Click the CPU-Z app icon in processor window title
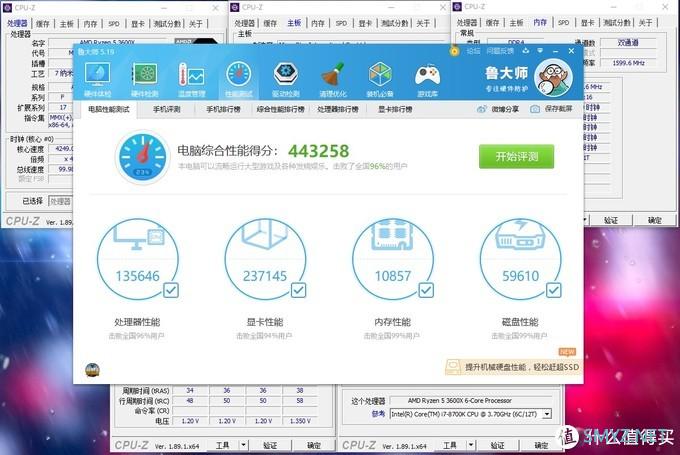Viewport: 680px width, 455px height. point(7,8)
